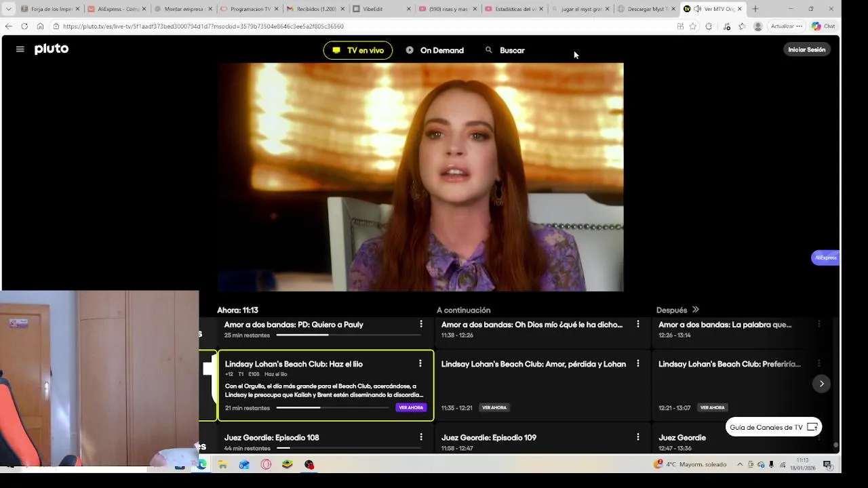Open the tab search dropdown
868x488 pixels.
[8, 9]
